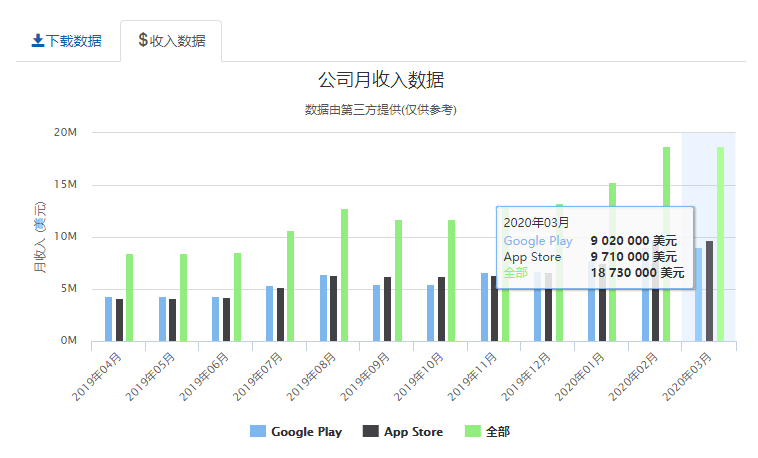This screenshot has height=458, width=758.
Task: Click the blue Google Play bar for 2019年11月
Action: coord(484,307)
